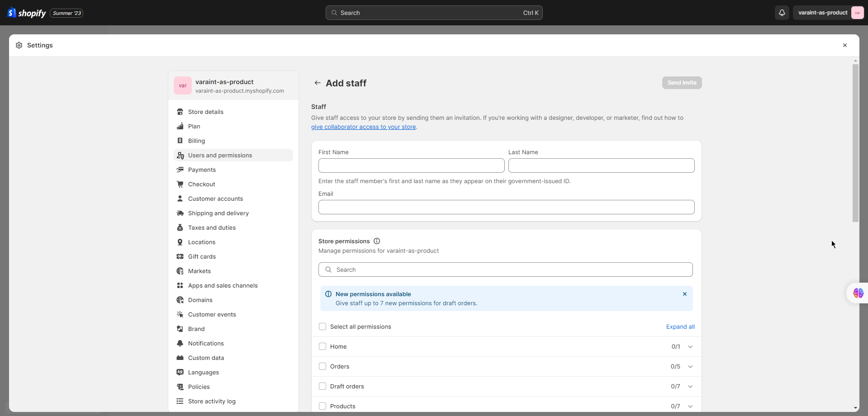Open Custom data settings

(233, 358)
